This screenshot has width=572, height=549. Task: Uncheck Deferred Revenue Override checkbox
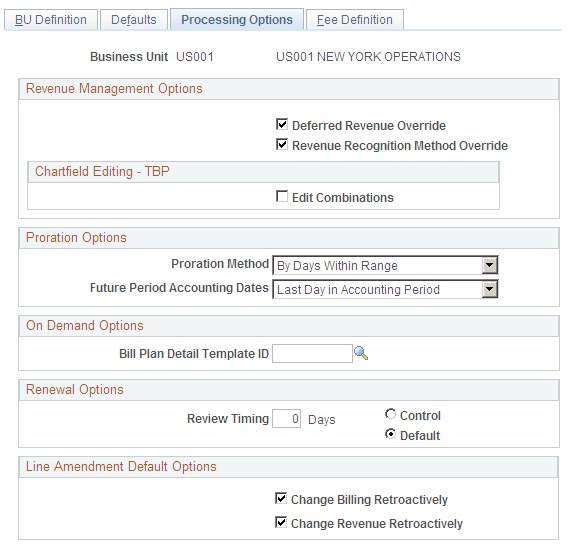coord(282,124)
